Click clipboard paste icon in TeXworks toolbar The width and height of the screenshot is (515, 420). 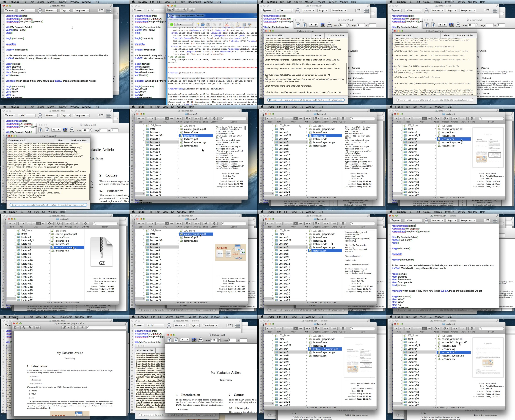pyautogui.click(x=238, y=24)
